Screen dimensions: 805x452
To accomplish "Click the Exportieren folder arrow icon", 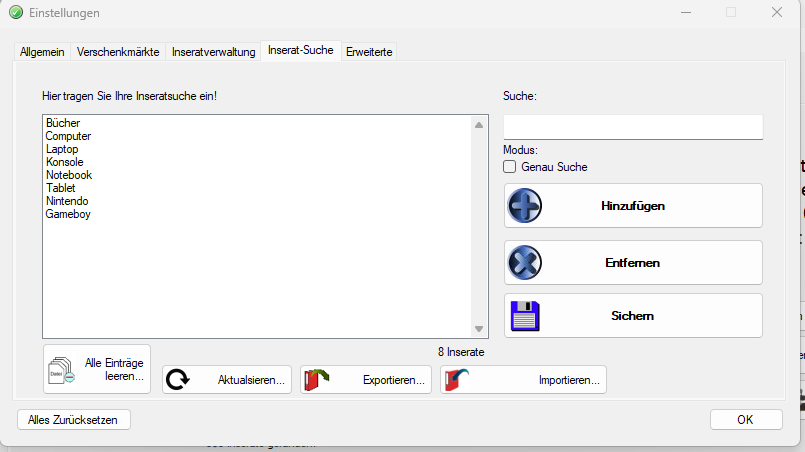I will (x=317, y=380).
